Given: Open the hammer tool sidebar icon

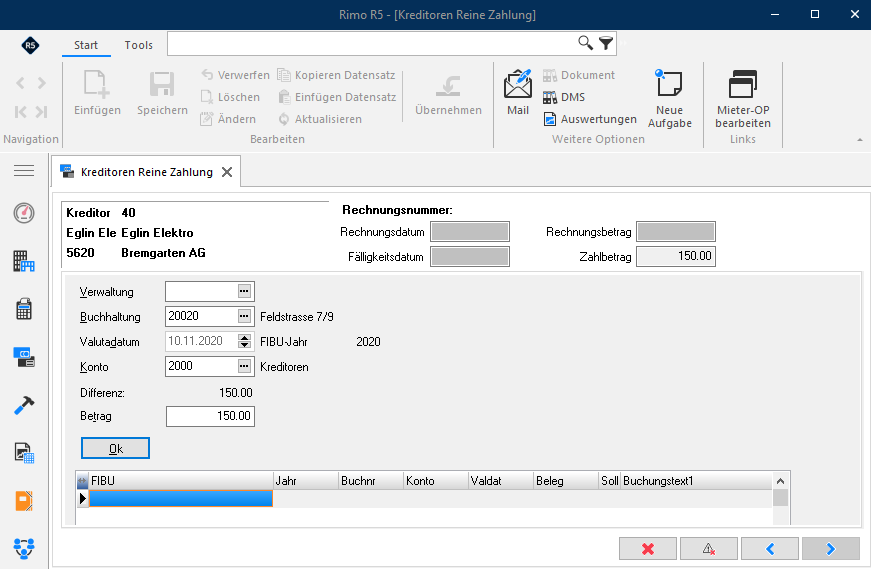Looking at the screenshot, I should pyautogui.click(x=24, y=405).
